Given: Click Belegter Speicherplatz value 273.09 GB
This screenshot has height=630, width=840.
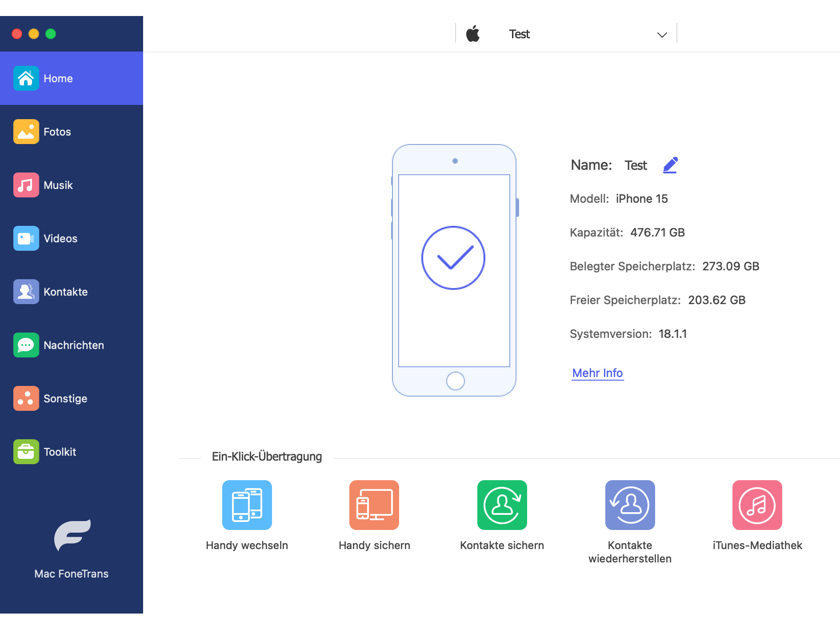Looking at the screenshot, I should pyautogui.click(x=731, y=266).
